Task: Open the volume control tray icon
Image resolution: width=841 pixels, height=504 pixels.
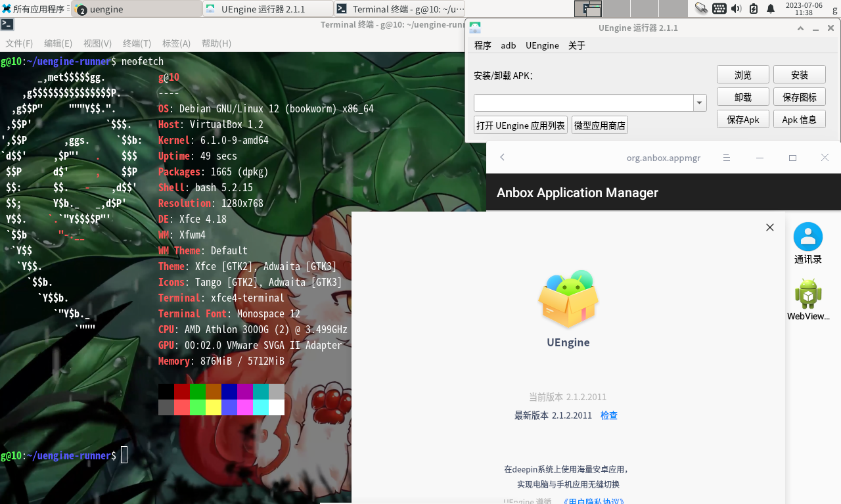Action: click(736, 9)
